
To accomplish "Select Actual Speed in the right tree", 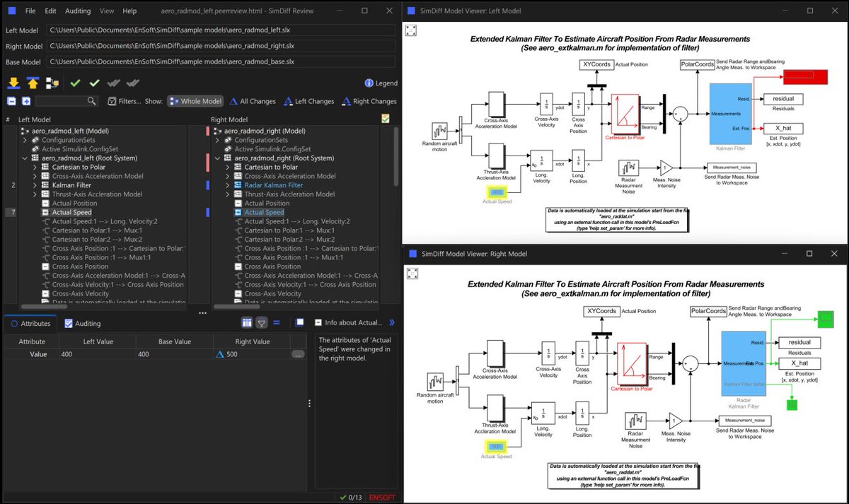I will tap(264, 212).
